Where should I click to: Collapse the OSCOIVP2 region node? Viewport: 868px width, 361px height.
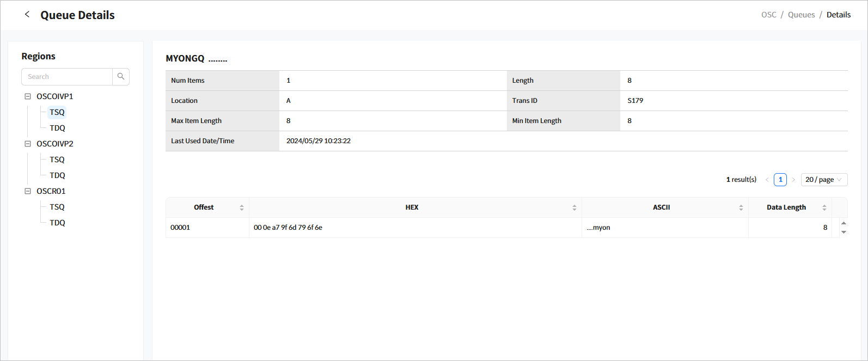pos(28,144)
